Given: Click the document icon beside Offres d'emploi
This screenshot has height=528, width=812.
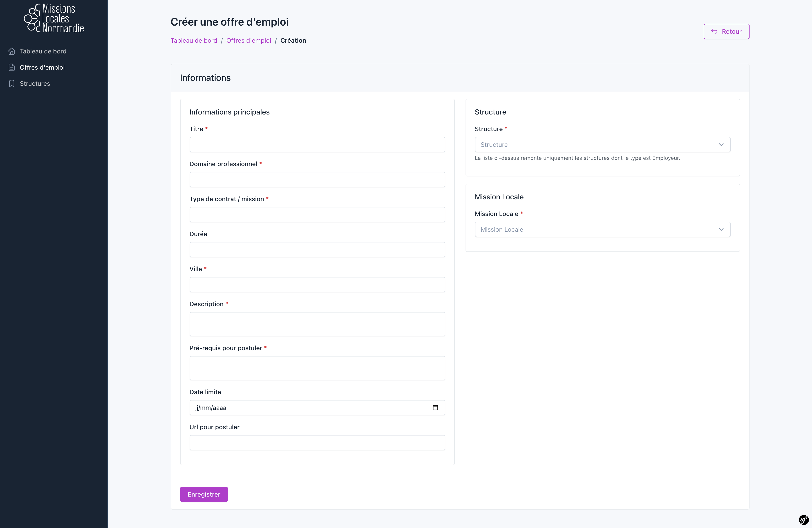Looking at the screenshot, I should coord(12,68).
